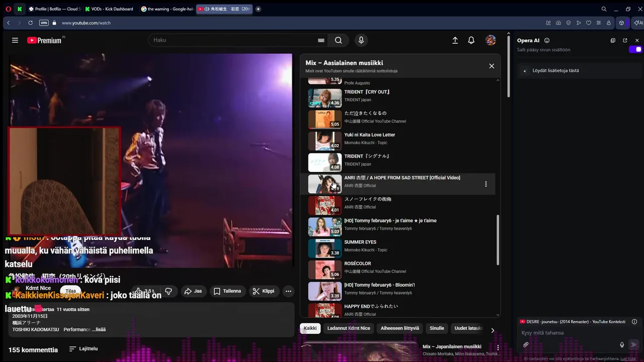
Task: Open the VPN badge in address bar
Action: (x=44, y=23)
